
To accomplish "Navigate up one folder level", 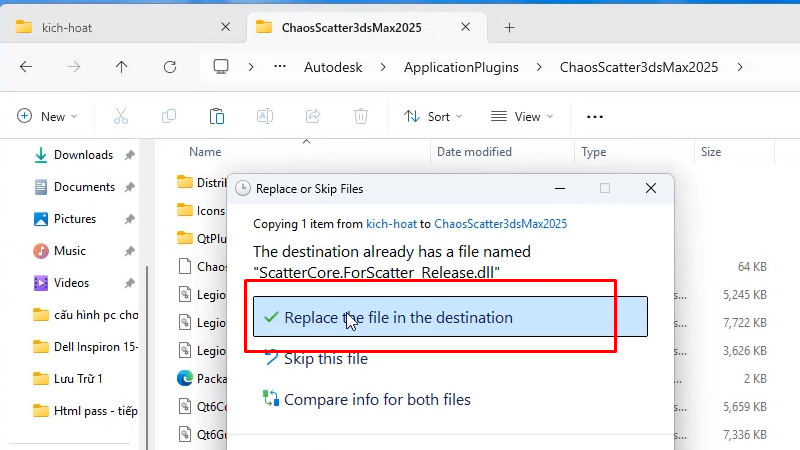I will pyautogui.click(x=121, y=67).
